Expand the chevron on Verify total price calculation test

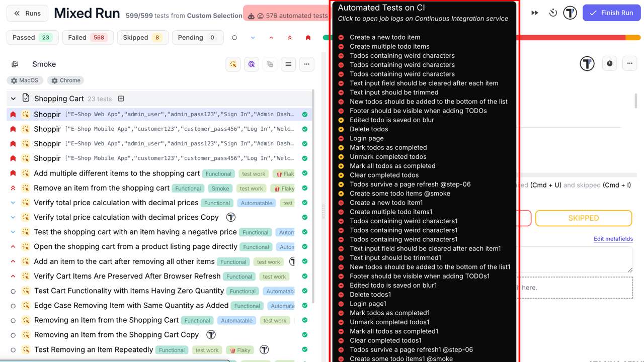click(13, 203)
